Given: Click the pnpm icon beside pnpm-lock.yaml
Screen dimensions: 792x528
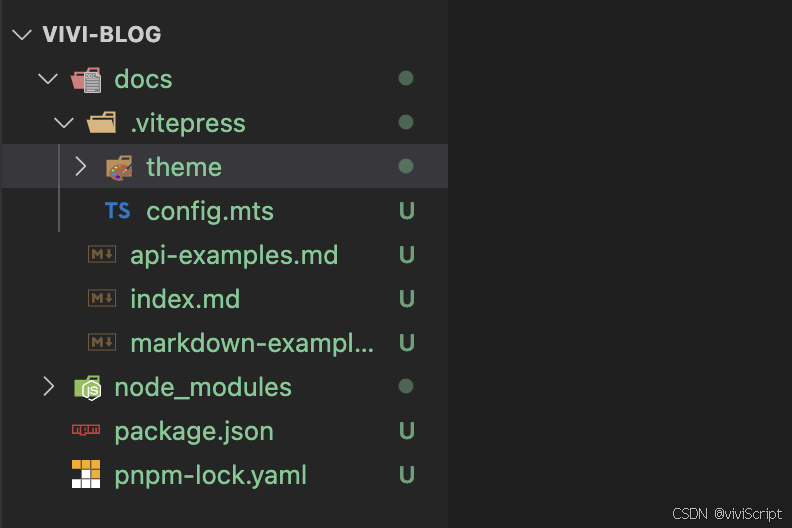Looking at the screenshot, I should point(86,474).
